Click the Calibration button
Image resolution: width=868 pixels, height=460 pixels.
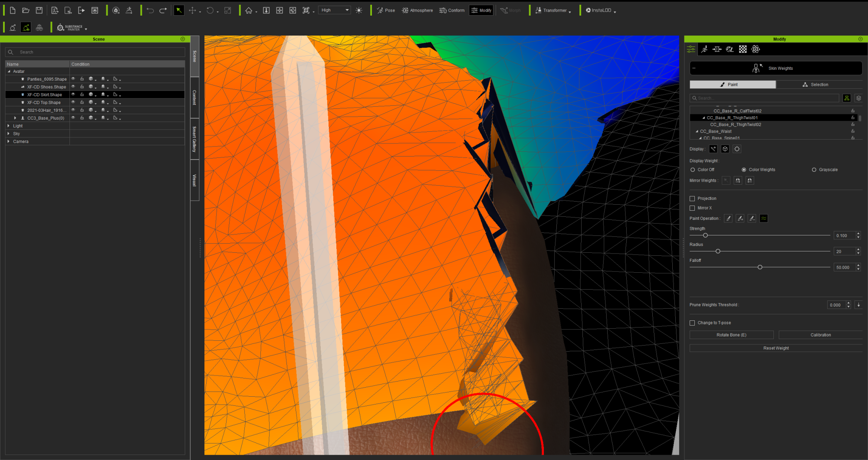[820, 335]
